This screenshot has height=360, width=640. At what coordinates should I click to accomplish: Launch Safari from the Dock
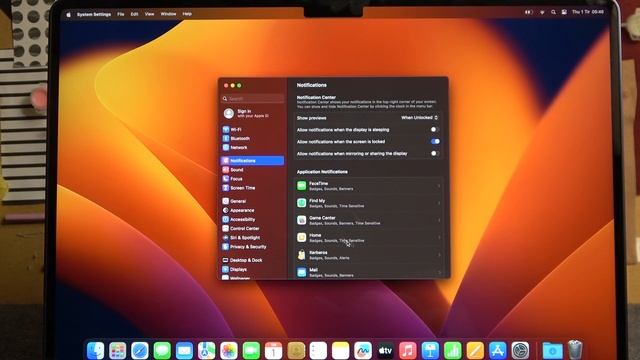[140, 350]
